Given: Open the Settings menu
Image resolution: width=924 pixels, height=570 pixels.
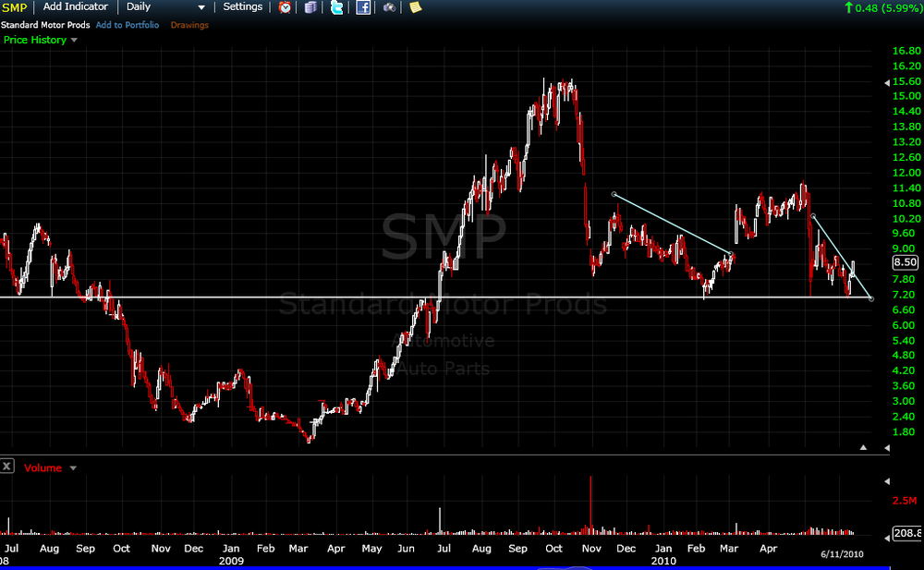Looking at the screenshot, I should 243,6.
